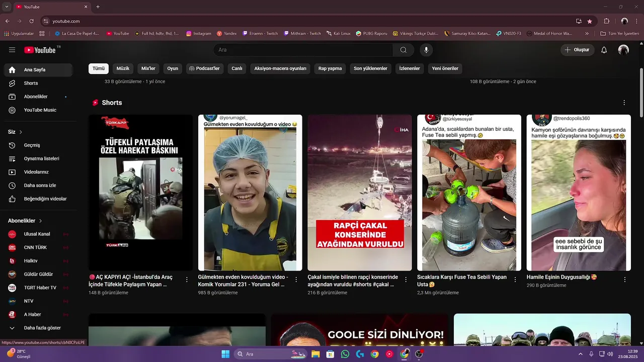Reload the page in Chrome

point(31,21)
